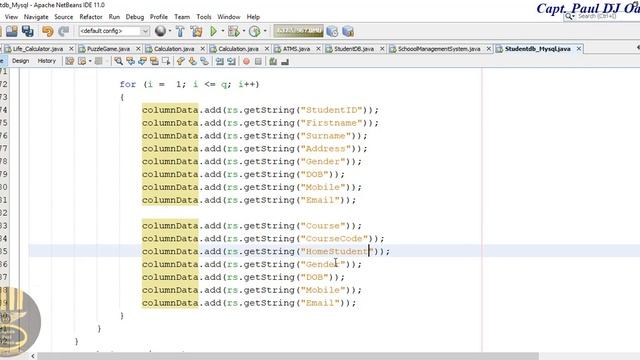The width and height of the screenshot is (640, 360).
Task: Click the globe browser icon in toolbar
Action: (160, 31)
